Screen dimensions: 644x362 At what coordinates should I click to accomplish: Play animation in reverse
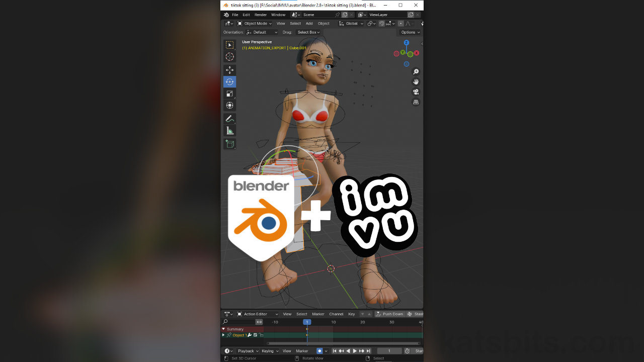click(x=348, y=351)
